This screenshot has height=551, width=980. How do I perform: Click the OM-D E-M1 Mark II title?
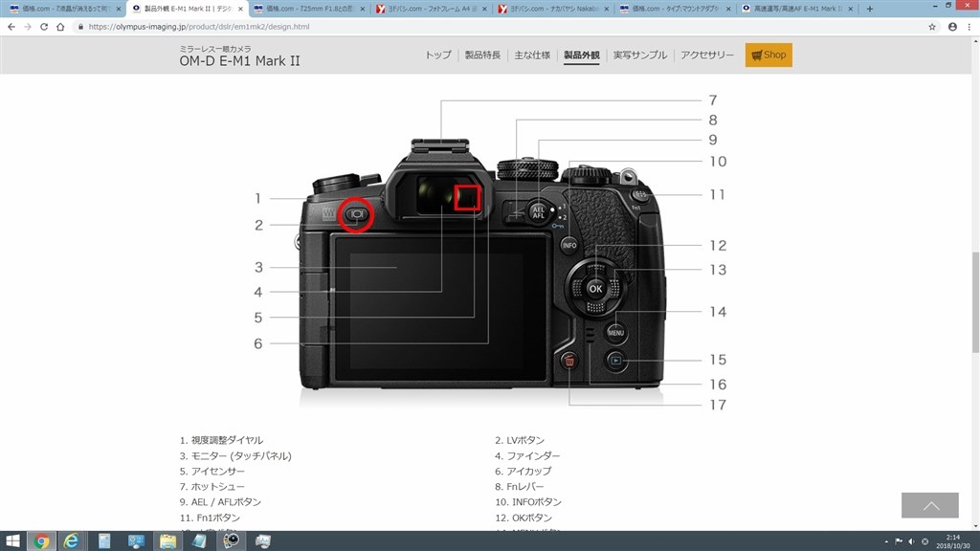(x=239, y=61)
